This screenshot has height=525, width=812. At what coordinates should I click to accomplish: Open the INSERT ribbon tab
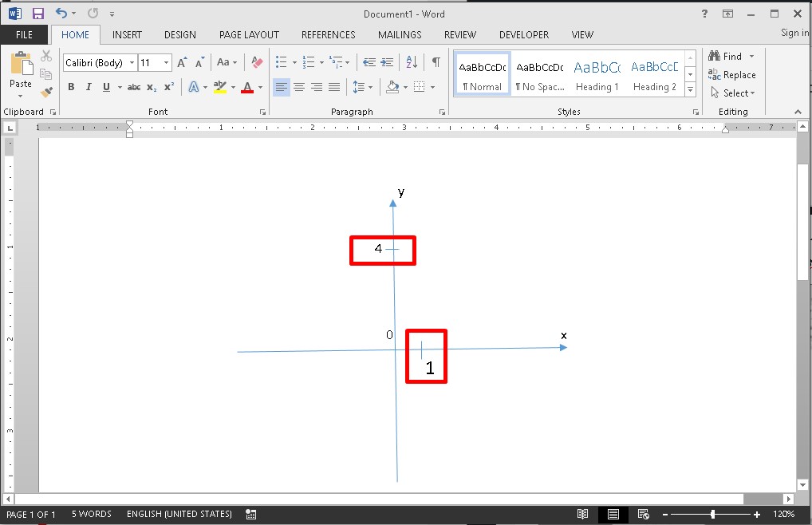click(127, 34)
